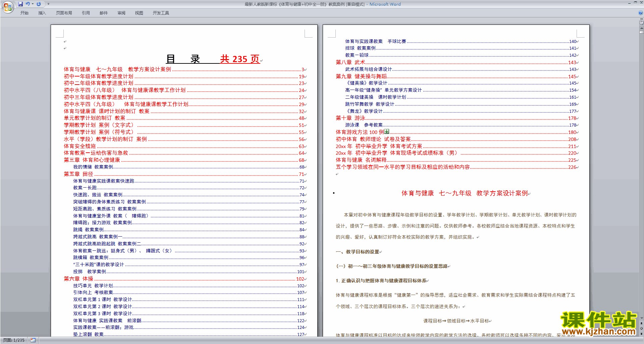Image resolution: width=644 pixels, height=344 pixels.
Task: Click the macro recording status bar icon
Action: pyautogui.click(x=33, y=340)
